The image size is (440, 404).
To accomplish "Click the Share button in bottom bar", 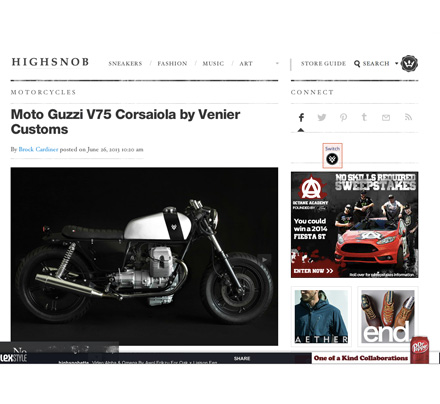I will (242, 358).
